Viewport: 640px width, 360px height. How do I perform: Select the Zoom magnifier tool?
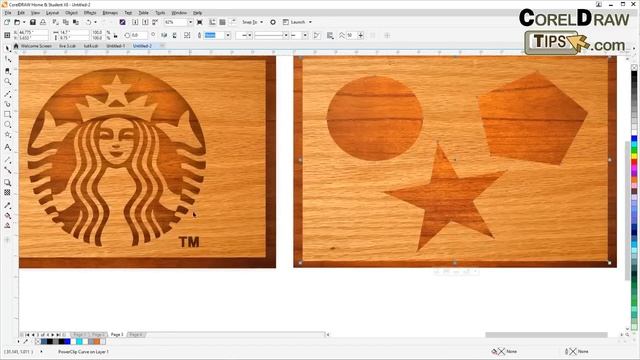point(8,82)
